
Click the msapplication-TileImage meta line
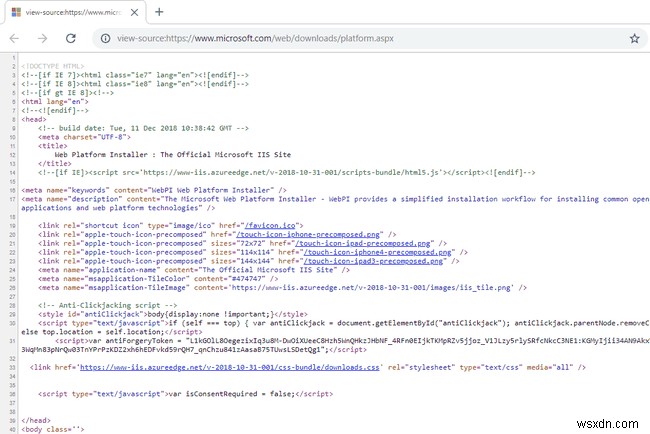pos(282,288)
